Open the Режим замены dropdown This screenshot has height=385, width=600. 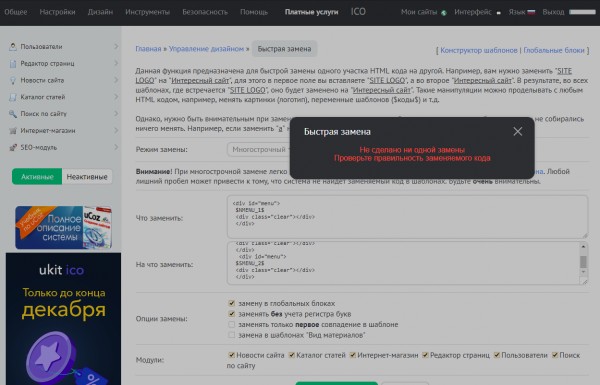point(259,150)
